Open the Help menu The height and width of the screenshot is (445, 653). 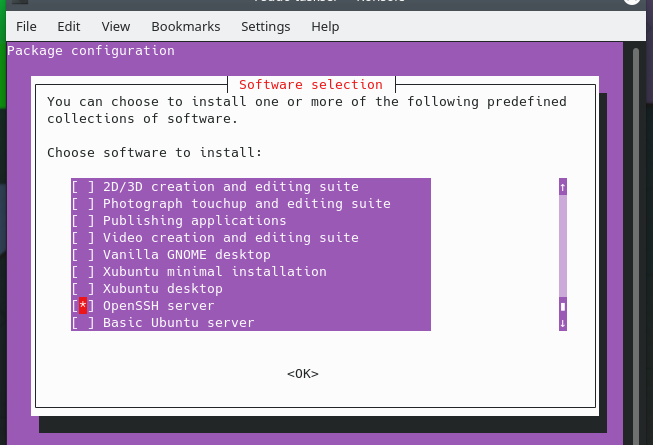point(325,27)
